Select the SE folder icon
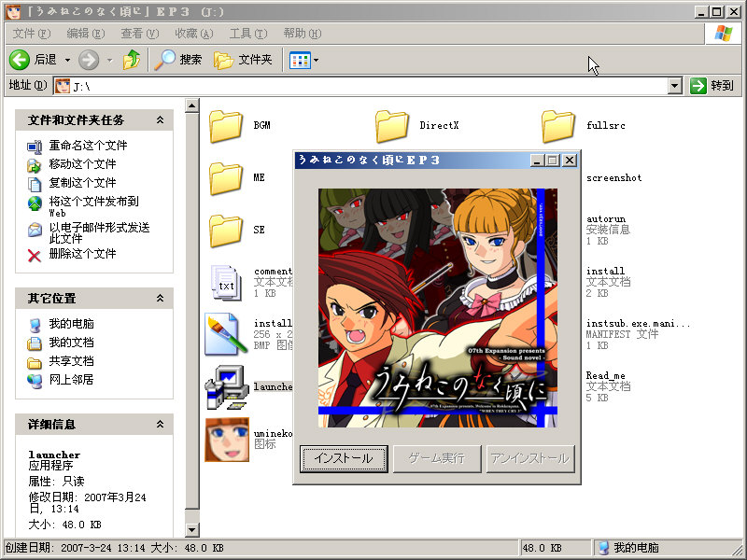The width and height of the screenshot is (747, 560). (226, 231)
